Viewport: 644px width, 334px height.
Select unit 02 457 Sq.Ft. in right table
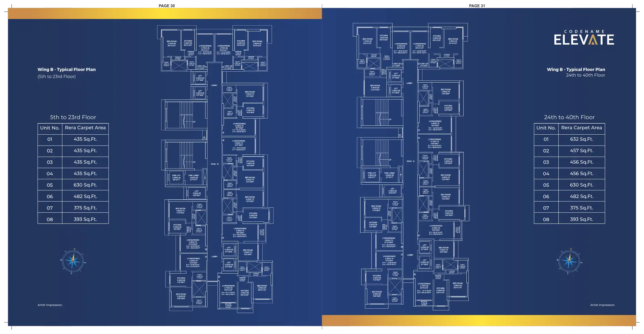coord(581,151)
